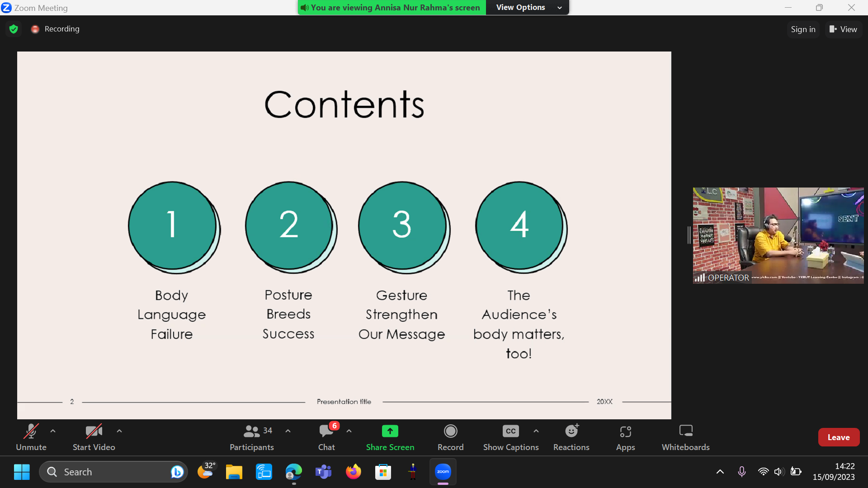Expand audio options arrow beside Unmute

[53, 431]
